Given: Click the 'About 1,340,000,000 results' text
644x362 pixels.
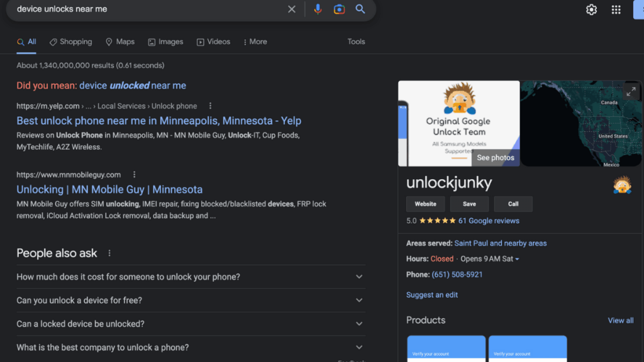Looking at the screenshot, I should click(91, 65).
